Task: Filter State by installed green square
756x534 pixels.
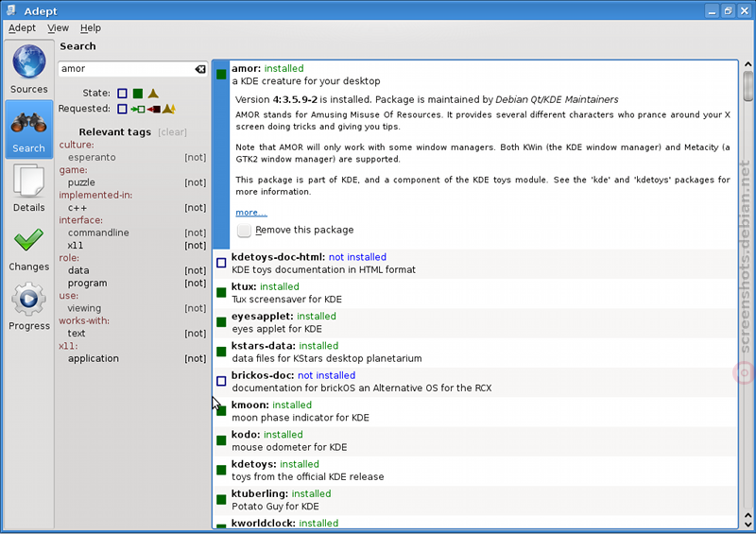Action: 138,94
